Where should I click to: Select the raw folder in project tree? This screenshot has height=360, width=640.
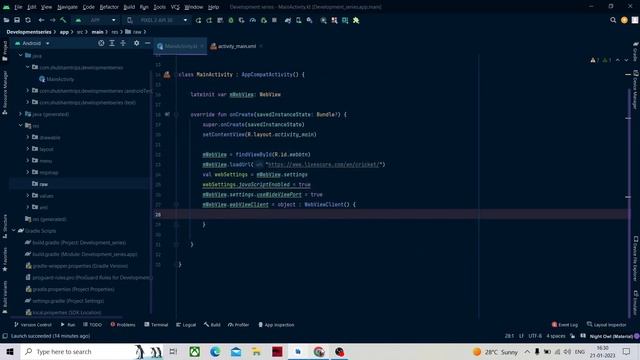point(44,184)
